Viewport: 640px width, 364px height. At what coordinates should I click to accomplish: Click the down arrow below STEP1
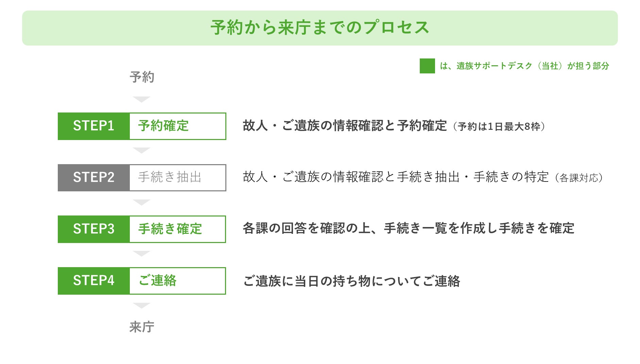[x=141, y=150]
